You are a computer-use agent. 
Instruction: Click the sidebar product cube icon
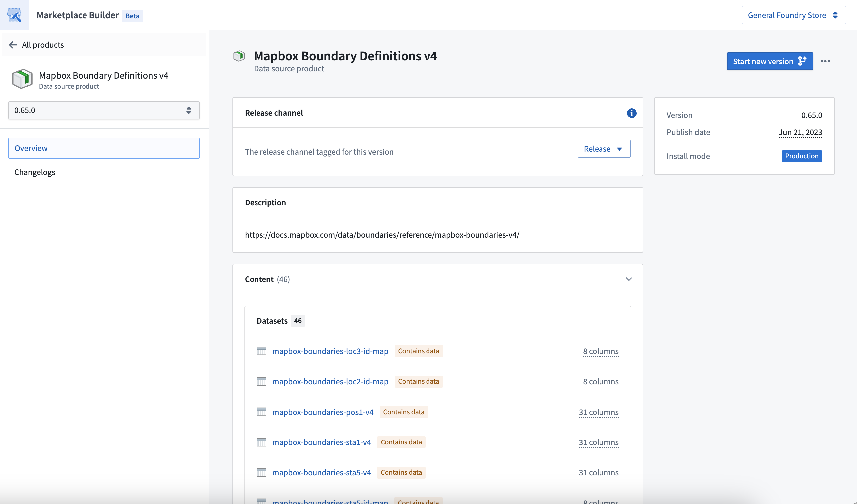[22, 79]
